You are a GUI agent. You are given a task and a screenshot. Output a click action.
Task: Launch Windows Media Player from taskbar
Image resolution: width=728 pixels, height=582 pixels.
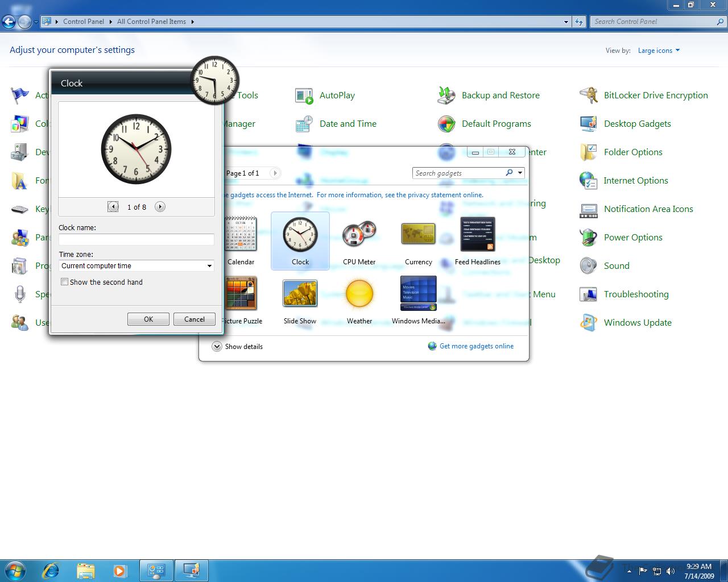coord(119,571)
